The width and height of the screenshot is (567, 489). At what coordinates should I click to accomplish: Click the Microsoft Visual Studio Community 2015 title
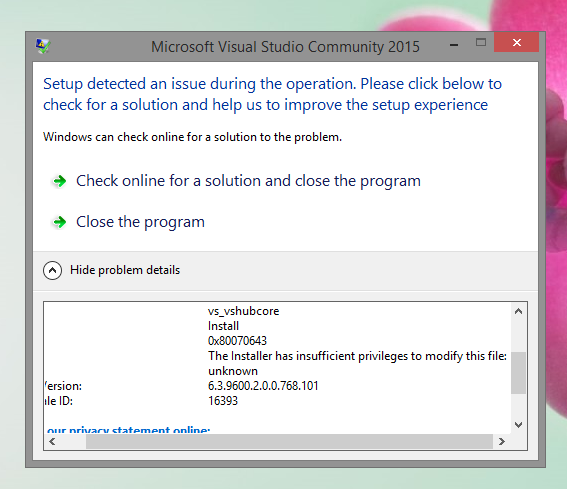285,47
